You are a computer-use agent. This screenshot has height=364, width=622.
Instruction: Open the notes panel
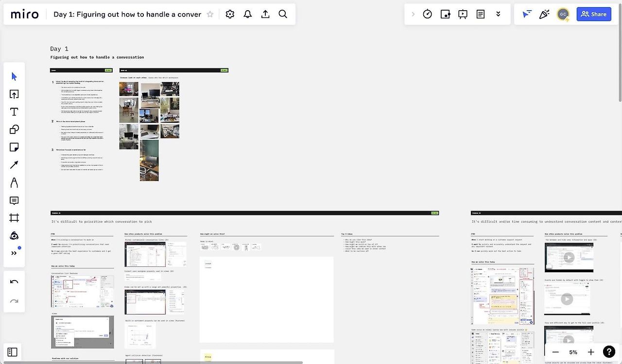[x=480, y=14]
